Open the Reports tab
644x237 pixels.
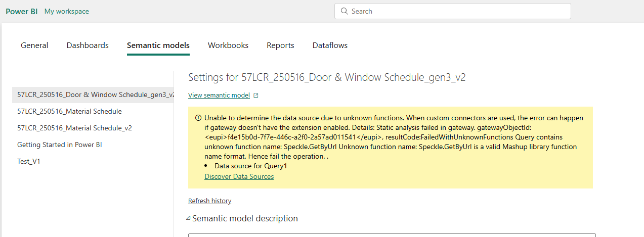(280, 45)
